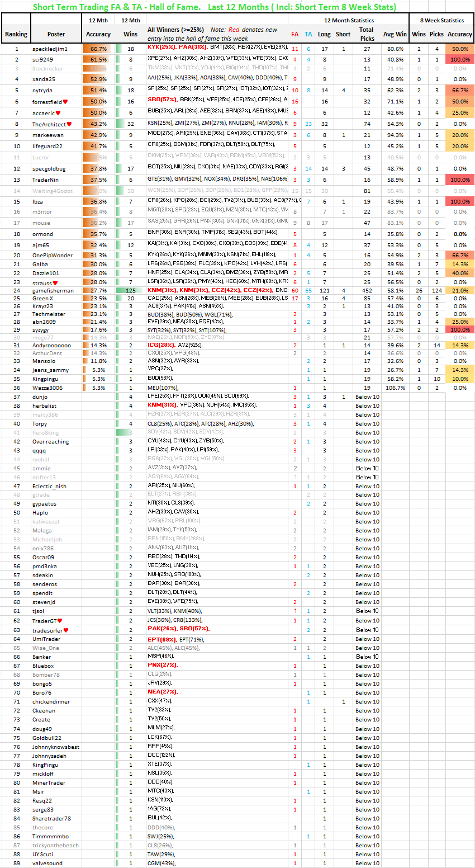Select poster name Eclectic_nish
Viewport: 475px width, 868px height.
(49, 487)
